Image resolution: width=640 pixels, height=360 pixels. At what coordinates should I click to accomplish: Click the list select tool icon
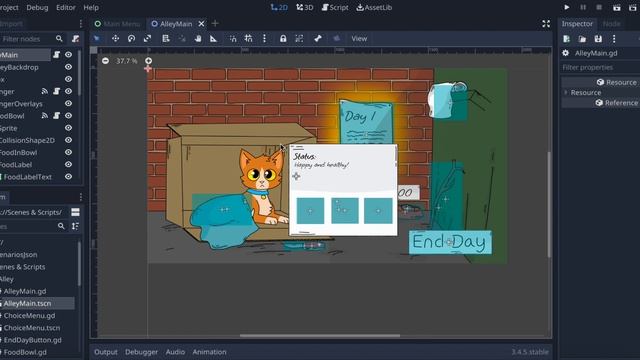pyautogui.click(x=166, y=38)
